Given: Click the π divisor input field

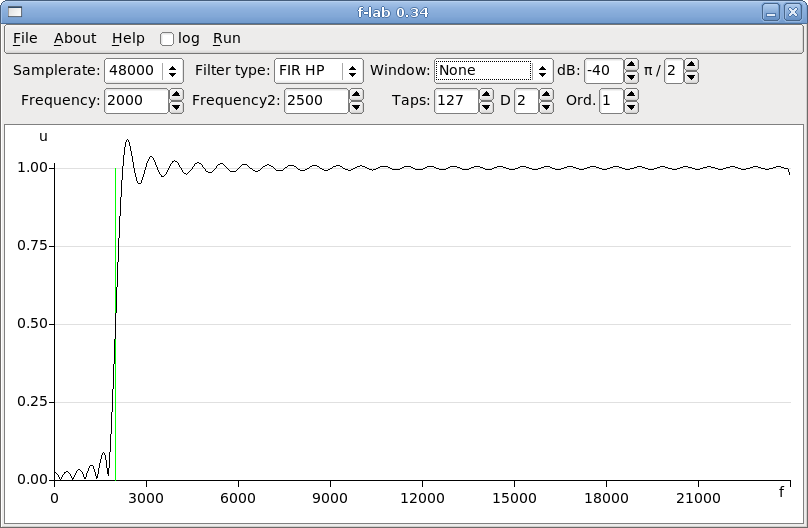Looking at the screenshot, I should click(674, 71).
